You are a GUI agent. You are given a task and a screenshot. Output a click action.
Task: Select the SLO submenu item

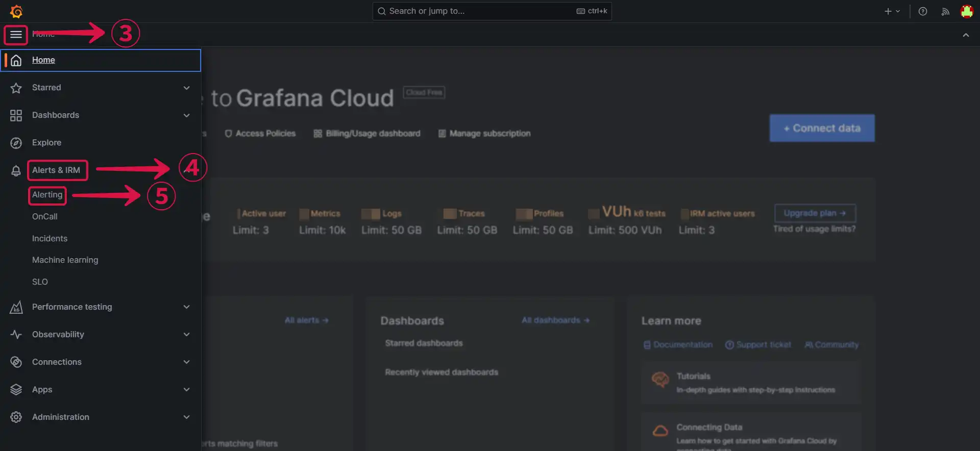click(x=40, y=282)
